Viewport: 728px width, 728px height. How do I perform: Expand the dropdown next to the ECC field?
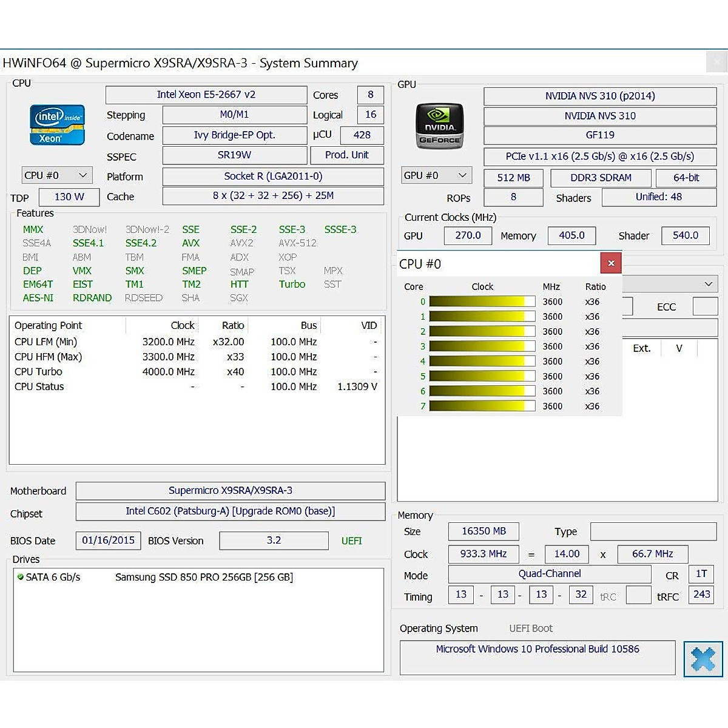[708, 283]
